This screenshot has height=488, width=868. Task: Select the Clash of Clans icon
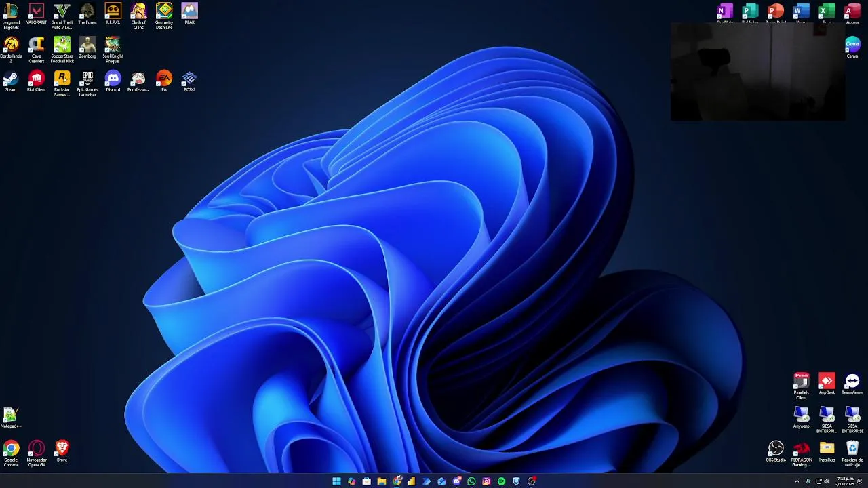[138, 16]
